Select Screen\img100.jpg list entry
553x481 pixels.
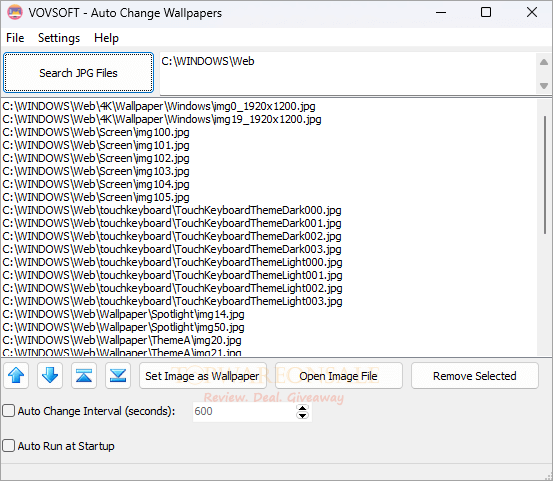click(x=96, y=132)
